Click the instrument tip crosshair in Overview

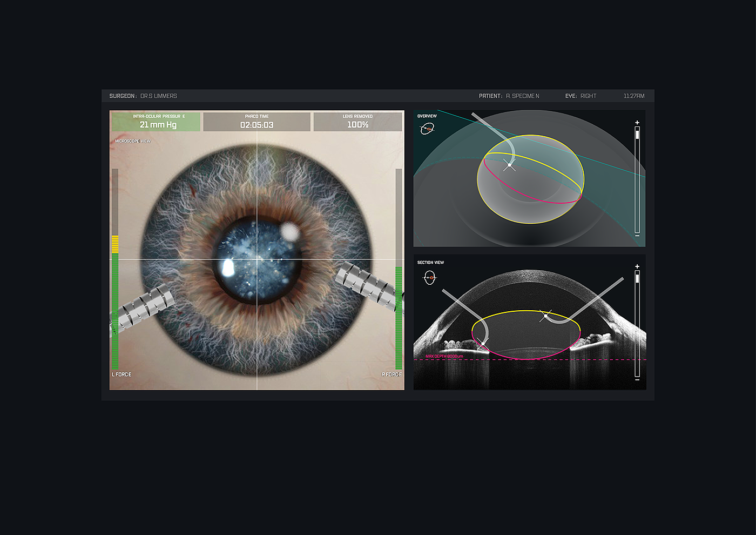pyautogui.click(x=509, y=165)
